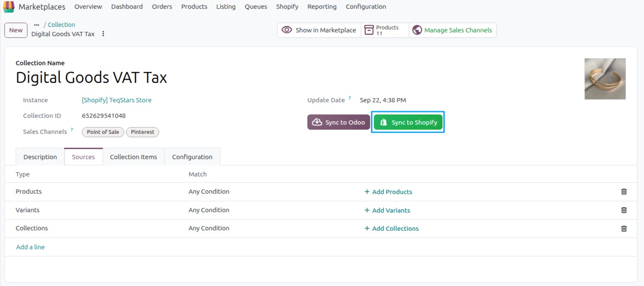The height and width of the screenshot is (286, 644).
Task: Click Collection ID value 652629541048
Action: 104,115
